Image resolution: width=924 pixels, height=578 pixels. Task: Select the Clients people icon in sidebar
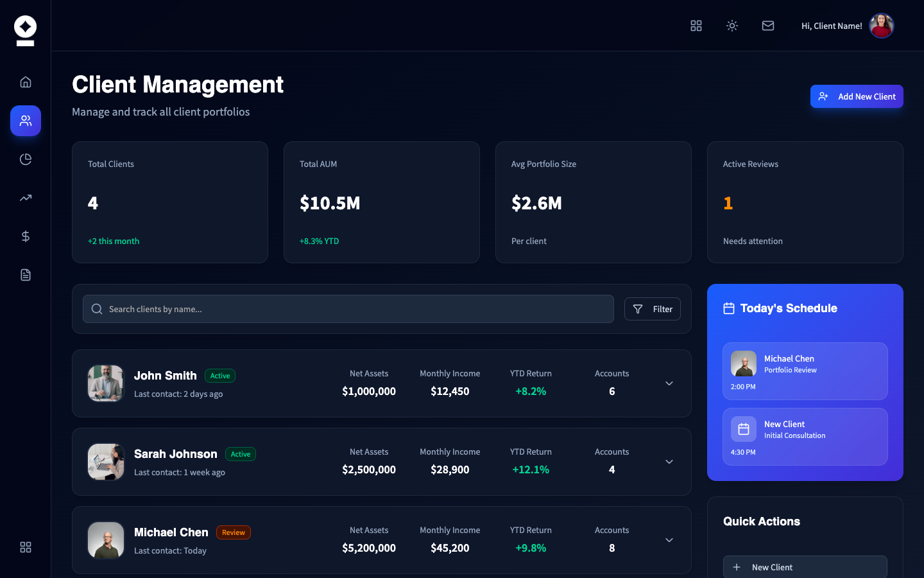(25, 120)
